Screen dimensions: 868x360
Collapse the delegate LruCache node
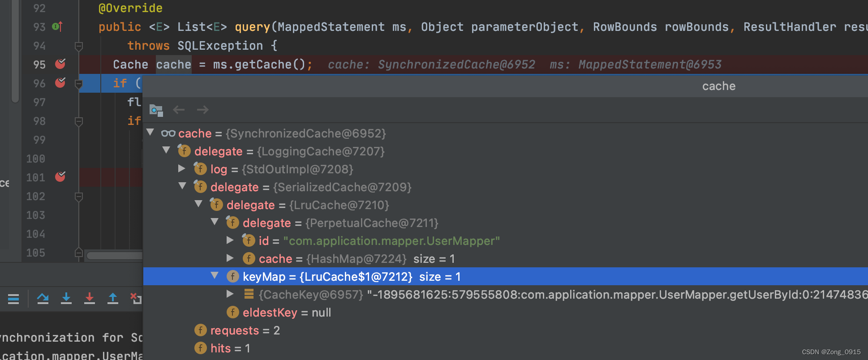coord(199,204)
